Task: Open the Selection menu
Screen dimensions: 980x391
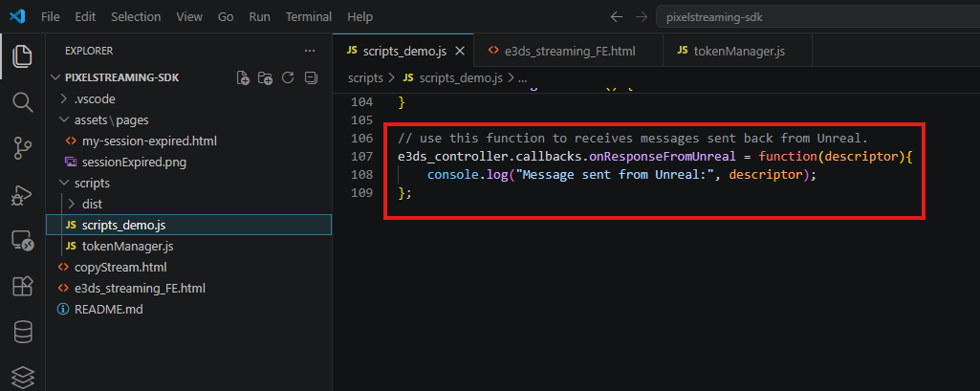Action: coord(136,17)
